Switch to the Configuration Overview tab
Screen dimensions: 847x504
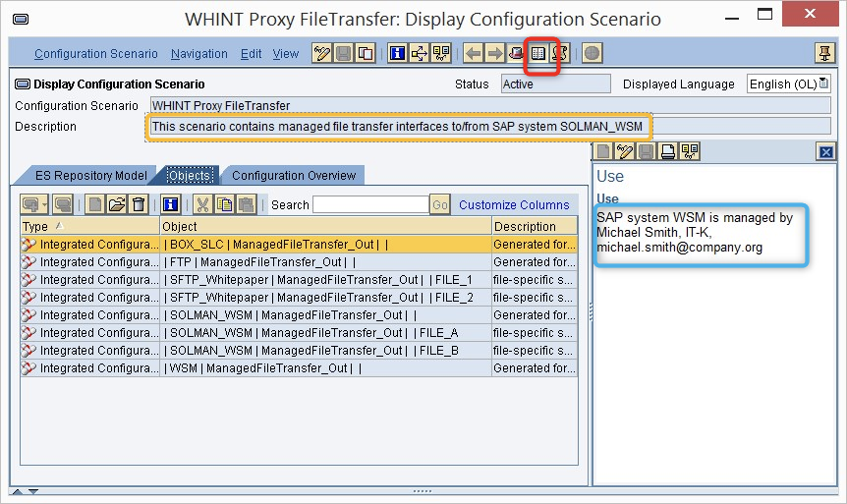[294, 176]
